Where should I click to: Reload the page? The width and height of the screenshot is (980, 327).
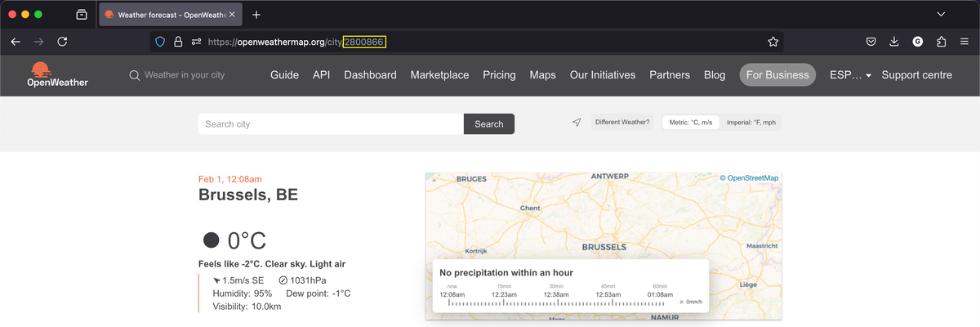62,42
